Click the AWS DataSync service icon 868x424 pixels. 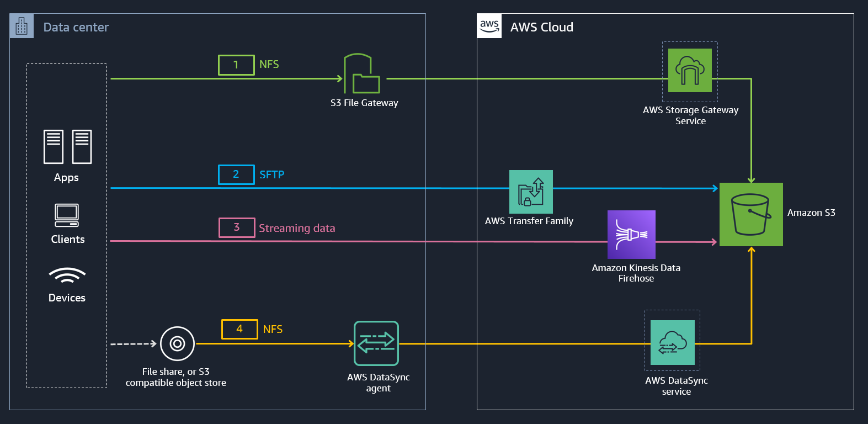click(673, 342)
